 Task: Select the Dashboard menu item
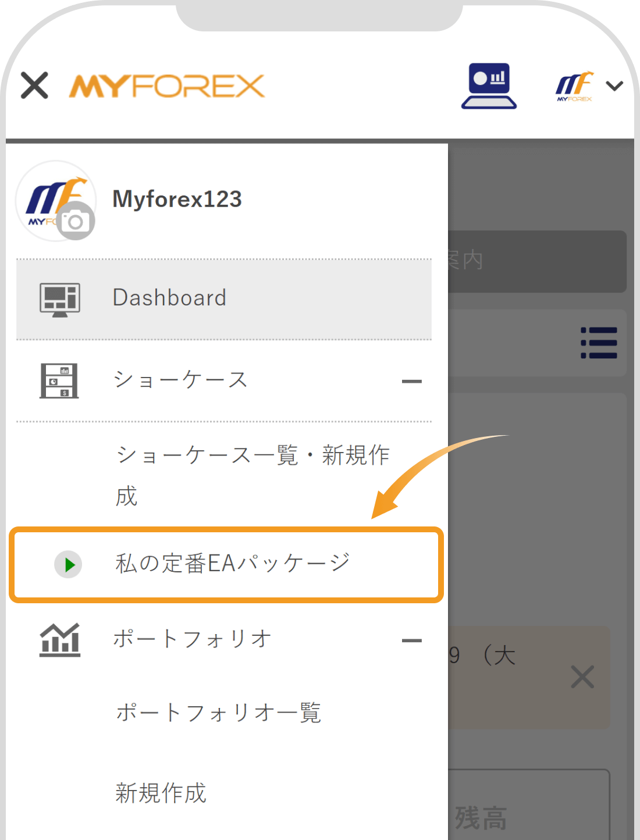(x=169, y=297)
